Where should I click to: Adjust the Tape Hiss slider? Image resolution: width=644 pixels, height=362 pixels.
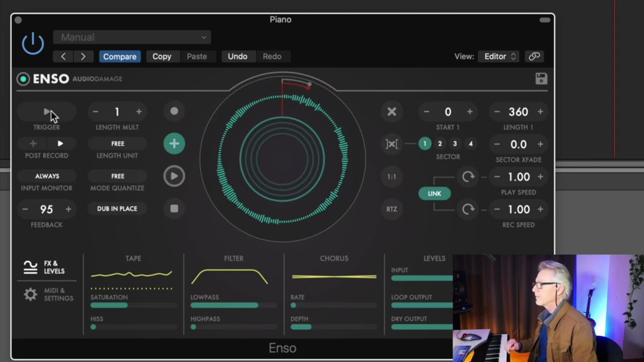134,327
